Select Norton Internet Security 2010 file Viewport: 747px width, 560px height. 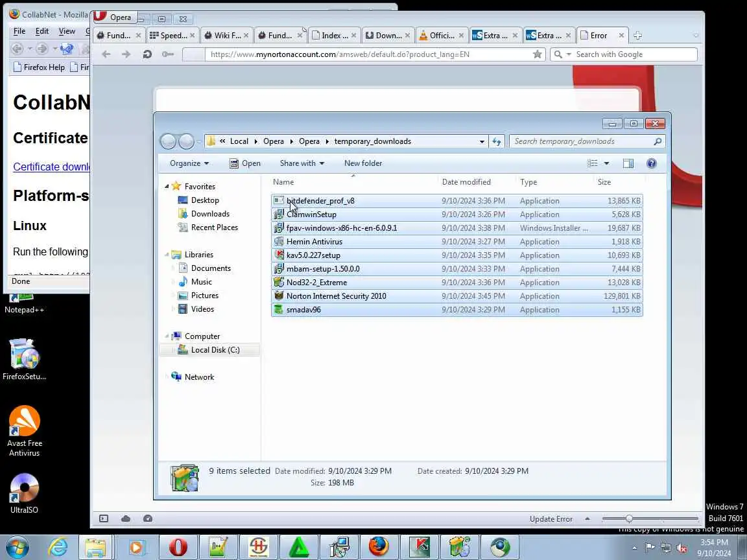[x=457, y=296]
